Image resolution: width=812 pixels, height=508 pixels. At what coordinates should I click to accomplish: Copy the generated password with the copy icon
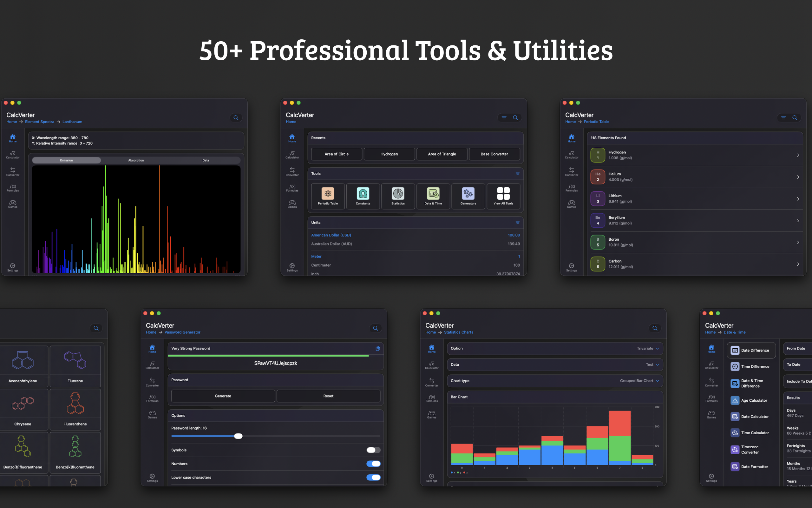pos(378,348)
